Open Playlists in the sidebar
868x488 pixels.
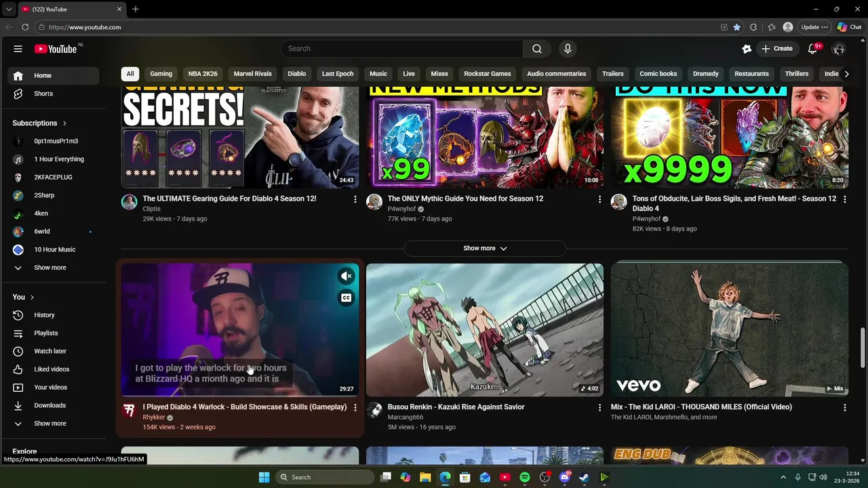coord(54,333)
